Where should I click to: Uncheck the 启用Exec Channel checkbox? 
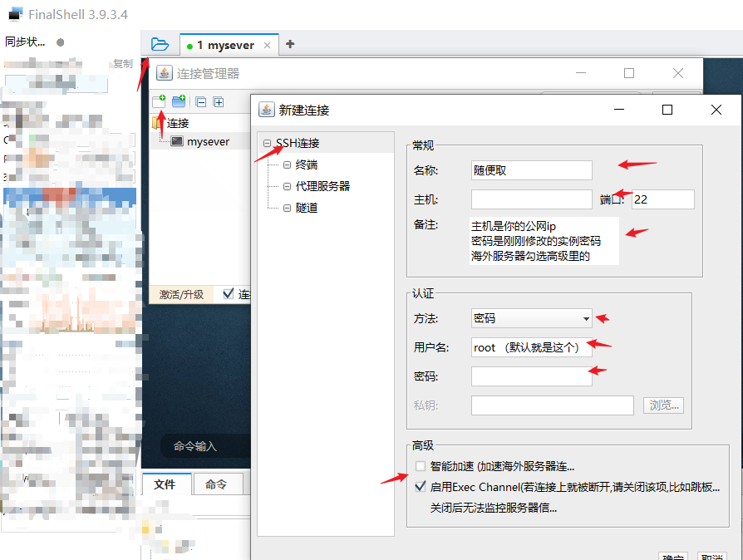(421, 487)
